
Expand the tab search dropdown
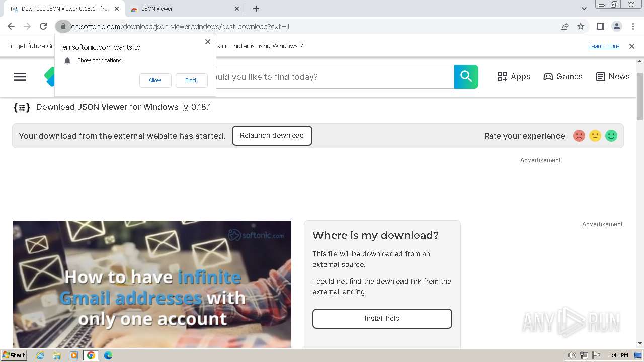pos(584,9)
